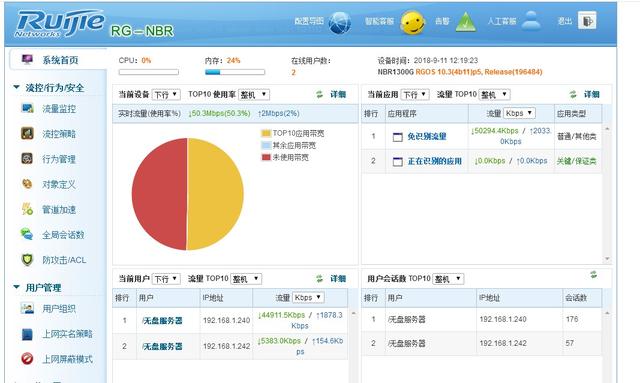The width and height of the screenshot is (640, 383).
Task: Open the application table Kbps unit dropdown
Action: pyautogui.click(x=519, y=113)
